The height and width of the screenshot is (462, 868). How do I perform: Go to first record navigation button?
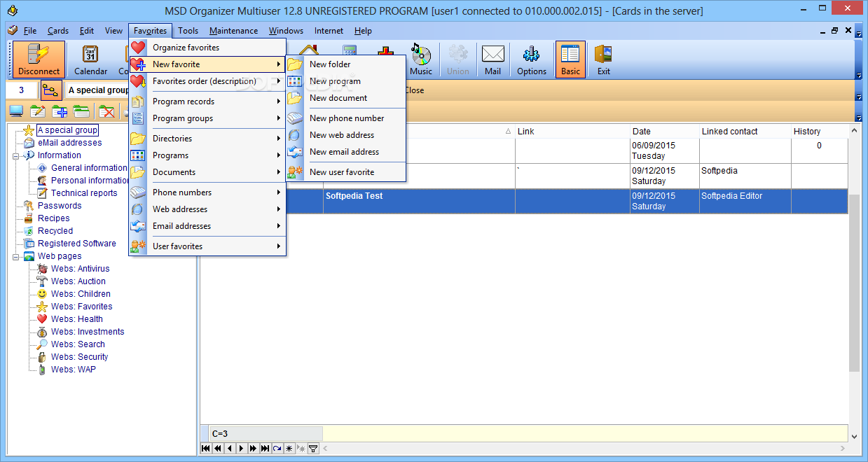tap(206, 448)
